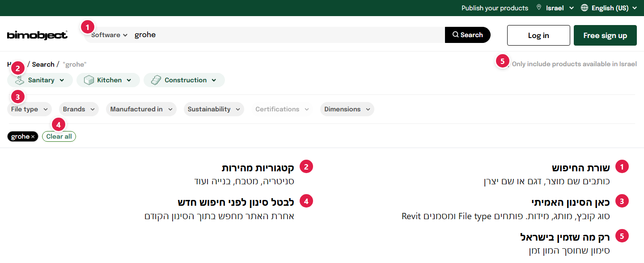Image resolution: width=644 pixels, height=263 pixels.
Task: Click the Construction brick icon
Action: 156,80
